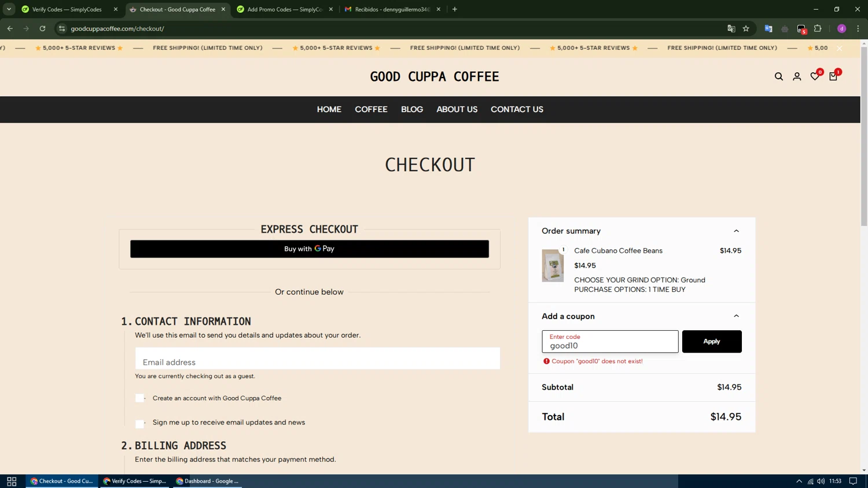Viewport: 868px width, 488px height.
Task: Switch to Verify Codes — SimplyCodes tab
Action: click(x=67, y=9)
